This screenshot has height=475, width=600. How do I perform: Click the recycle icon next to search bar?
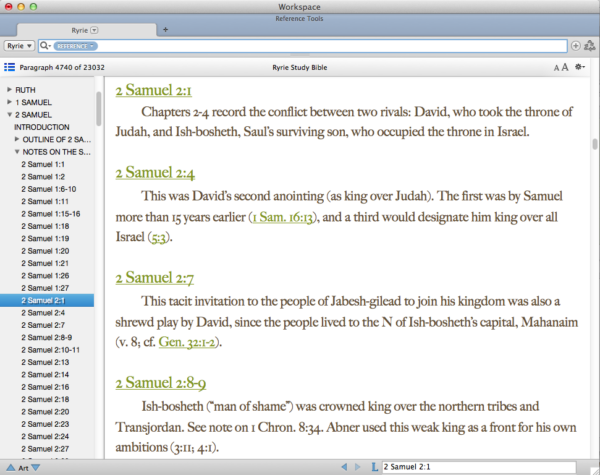(590, 46)
